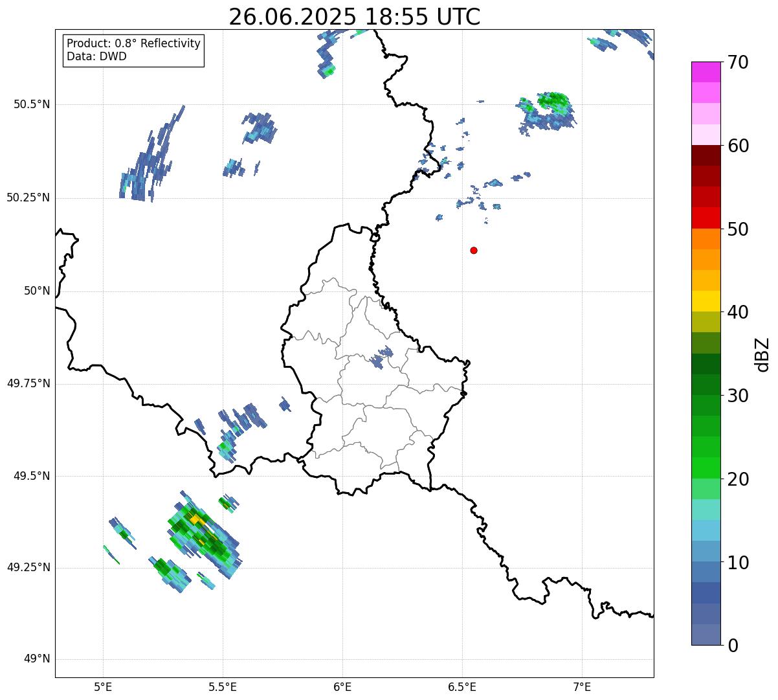Click the 49.5°N latitude label

[x=32, y=476]
